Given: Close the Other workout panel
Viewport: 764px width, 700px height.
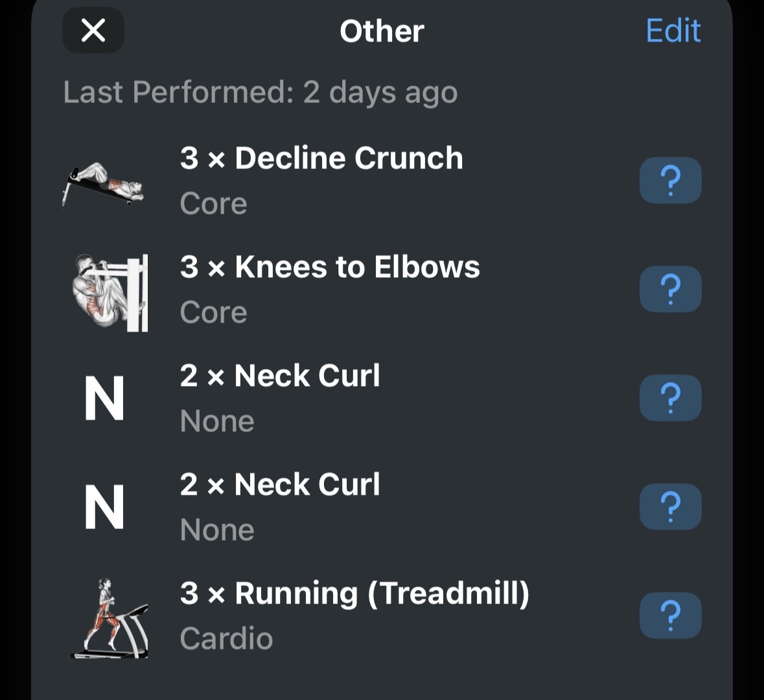Looking at the screenshot, I should [x=93, y=30].
